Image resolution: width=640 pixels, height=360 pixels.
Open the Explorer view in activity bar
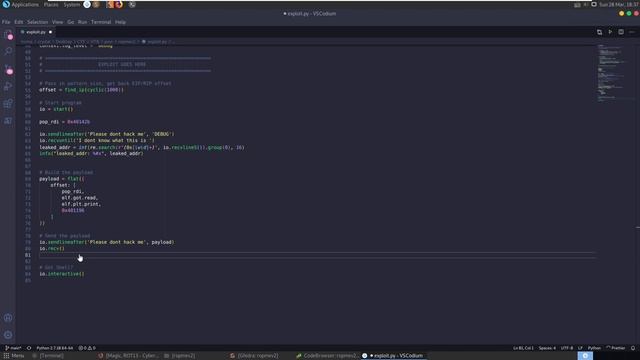8,35
